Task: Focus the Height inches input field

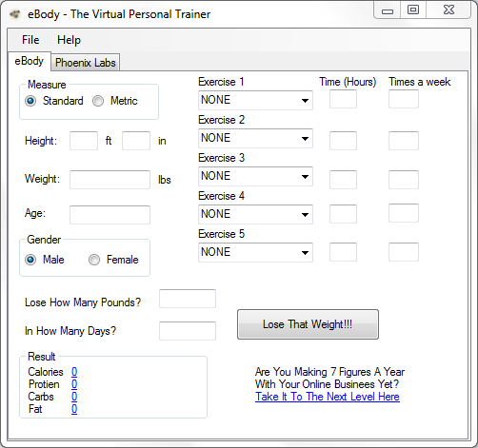Action: click(x=136, y=141)
